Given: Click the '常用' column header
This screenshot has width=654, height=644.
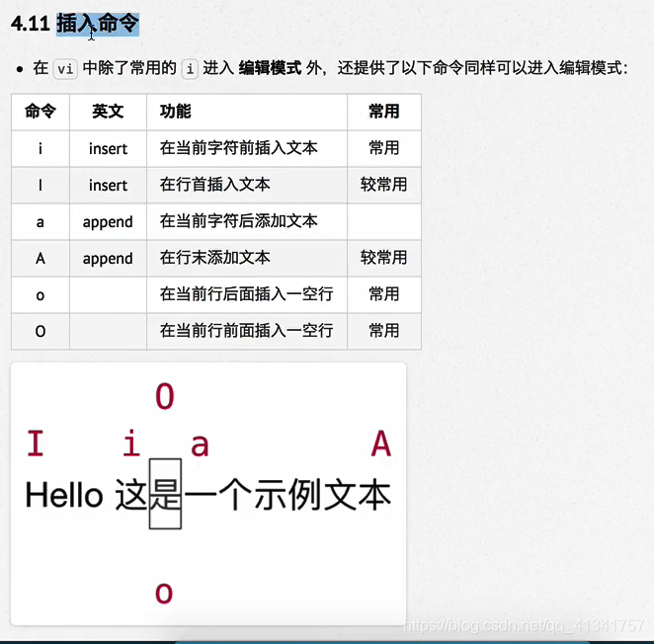Looking at the screenshot, I should tap(384, 112).
